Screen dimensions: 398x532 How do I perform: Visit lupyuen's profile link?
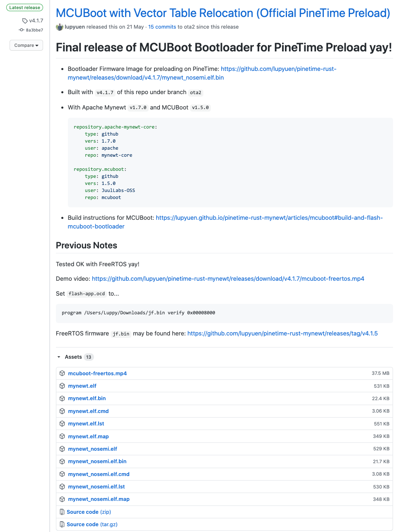point(74,27)
